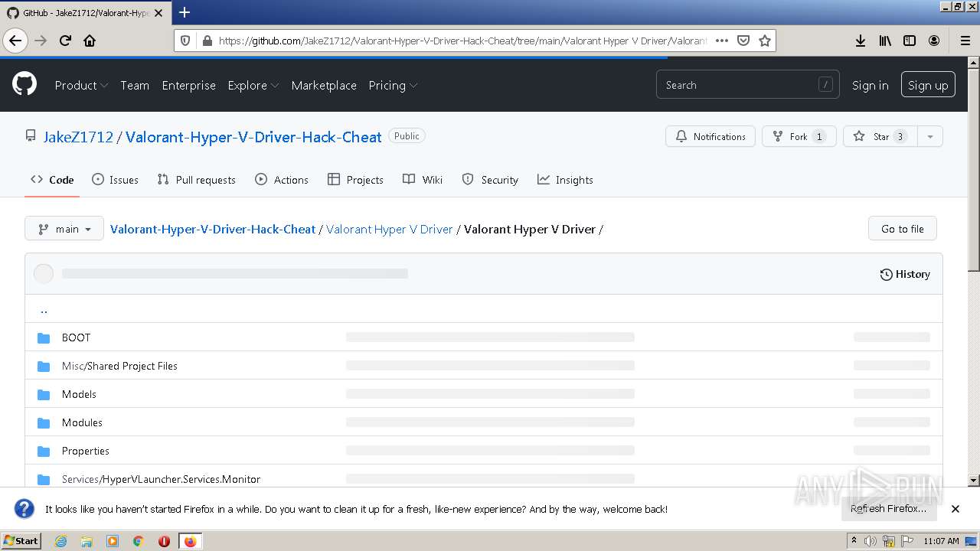The image size is (980, 551).
Task: Open Misc/Shared Project Files folder
Action: click(x=119, y=366)
